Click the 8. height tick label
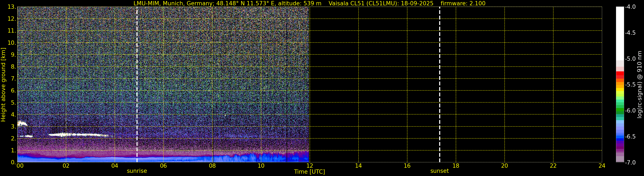The height and width of the screenshot is (176, 644). tap(13, 67)
